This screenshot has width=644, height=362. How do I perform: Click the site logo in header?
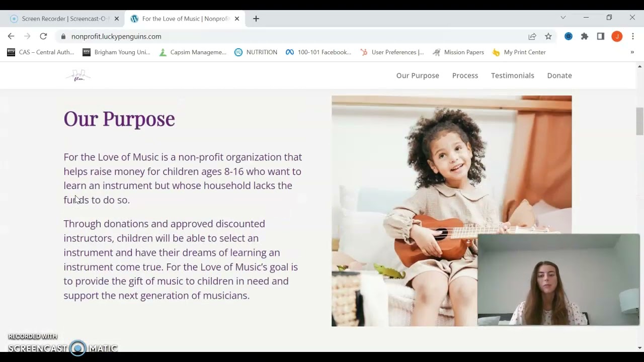[x=78, y=75]
